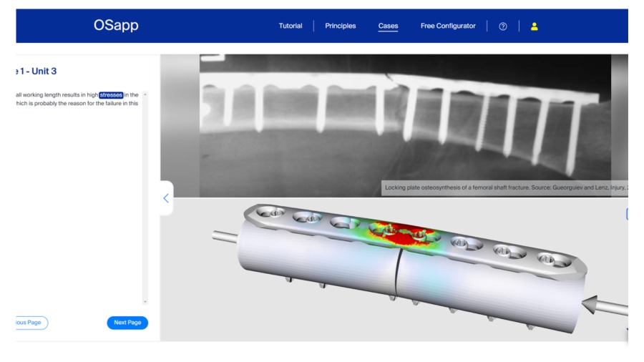Collapse the side panel with left chevron
The image size is (644, 362).
(166, 198)
